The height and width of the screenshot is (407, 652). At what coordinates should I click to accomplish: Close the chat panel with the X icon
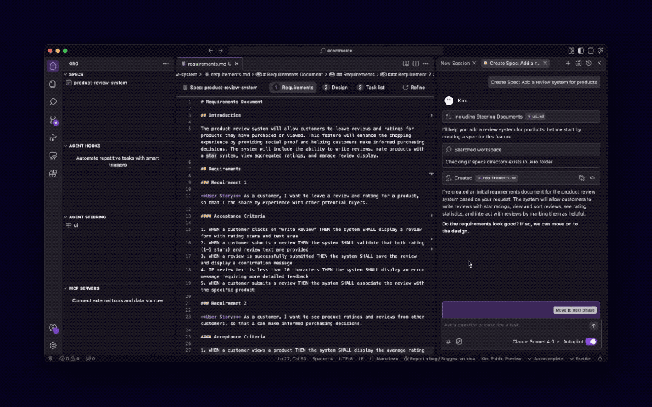[x=599, y=63]
